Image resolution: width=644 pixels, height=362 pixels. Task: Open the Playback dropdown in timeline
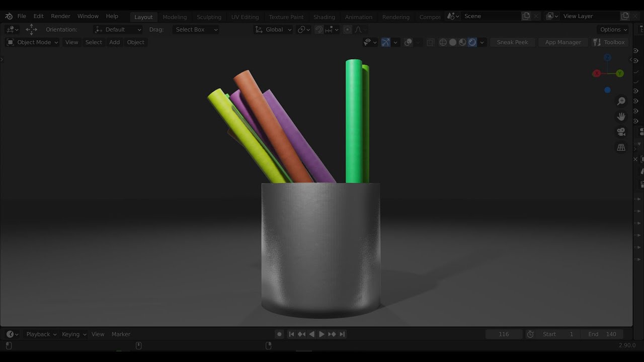(x=42, y=334)
